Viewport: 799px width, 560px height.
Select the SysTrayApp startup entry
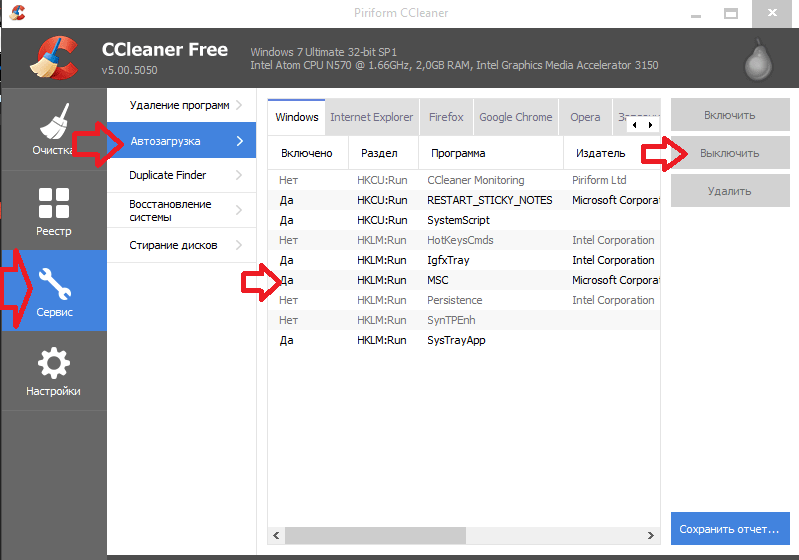464,340
